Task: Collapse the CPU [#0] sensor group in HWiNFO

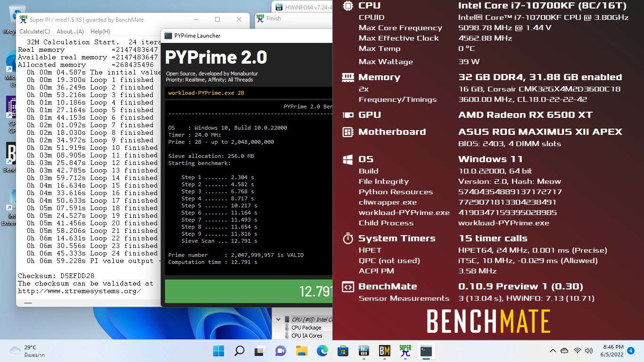Action: [279, 319]
